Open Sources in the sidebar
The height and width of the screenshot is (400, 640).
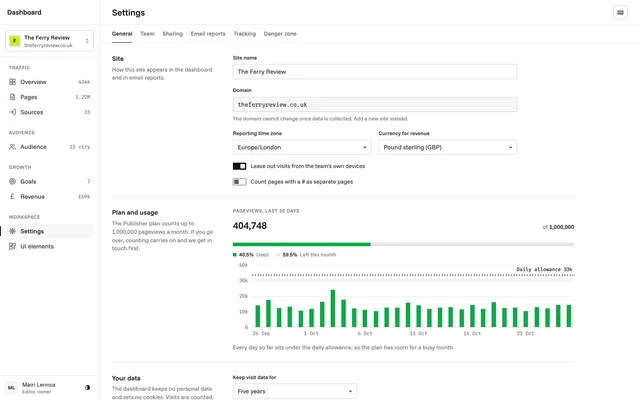click(x=49, y=112)
